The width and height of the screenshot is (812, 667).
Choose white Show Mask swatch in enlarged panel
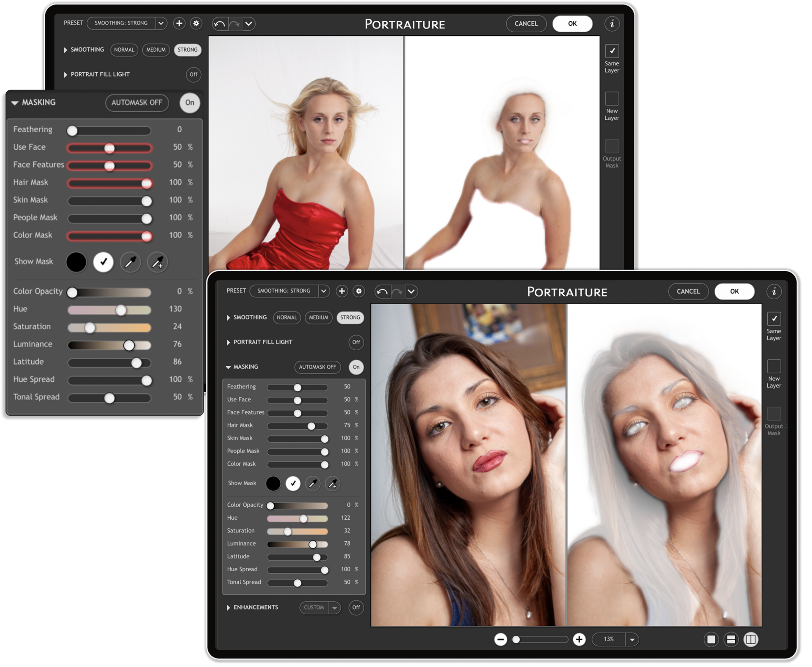coord(103,262)
